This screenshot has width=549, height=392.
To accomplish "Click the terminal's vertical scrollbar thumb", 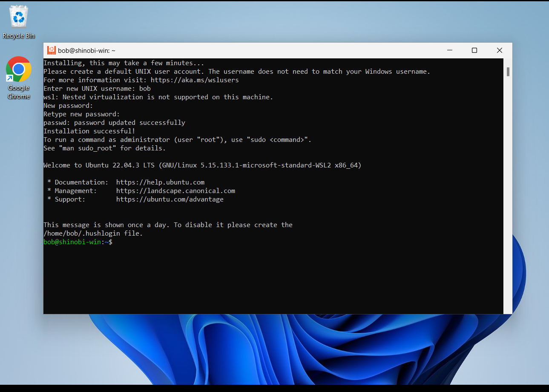I will pos(508,71).
